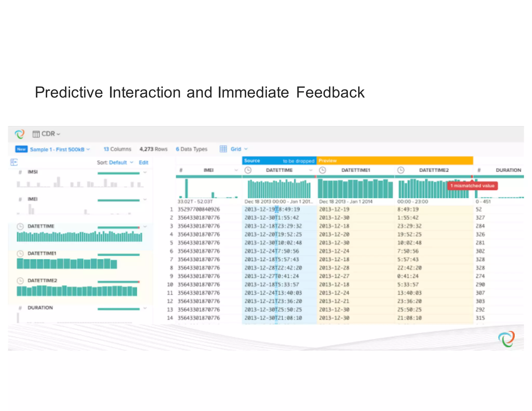Open the CDR dataset dropdown

(51, 134)
